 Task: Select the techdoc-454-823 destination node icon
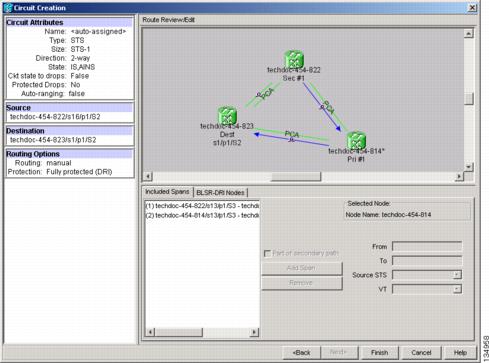pos(227,115)
